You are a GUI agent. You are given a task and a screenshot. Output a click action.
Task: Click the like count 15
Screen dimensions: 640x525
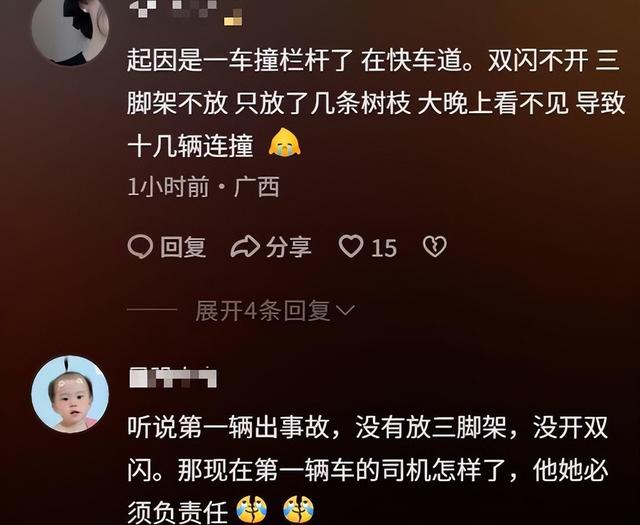[x=384, y=248]
